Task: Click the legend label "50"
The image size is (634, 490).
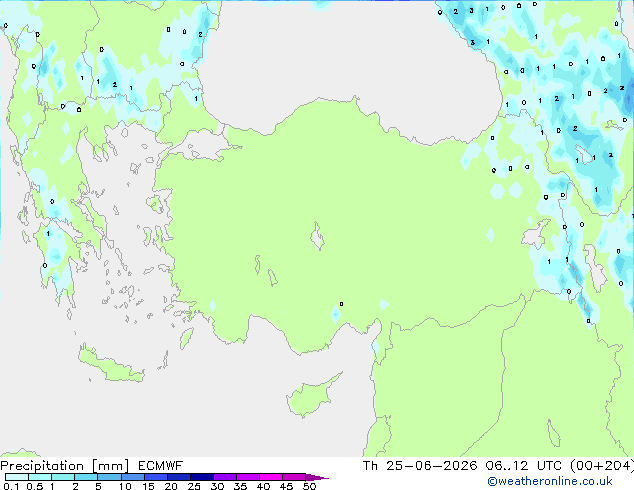Action: coord(309,486)
